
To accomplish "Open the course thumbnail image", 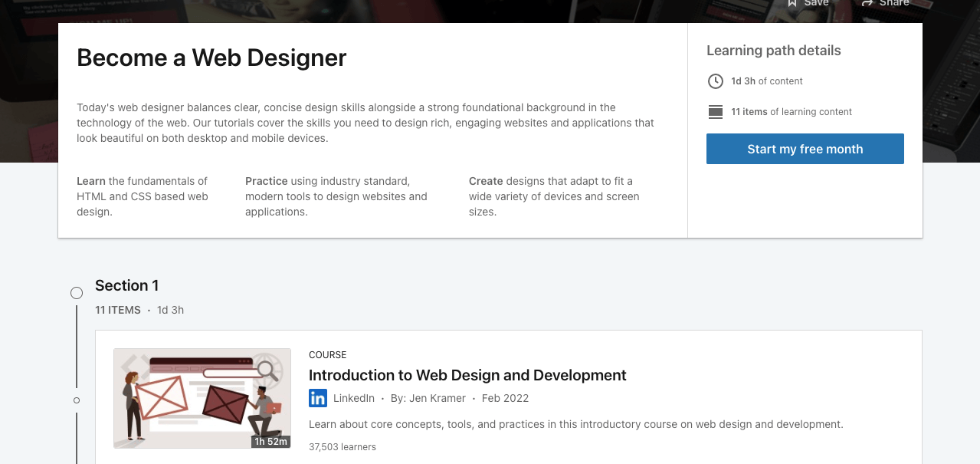I will 202,398.
